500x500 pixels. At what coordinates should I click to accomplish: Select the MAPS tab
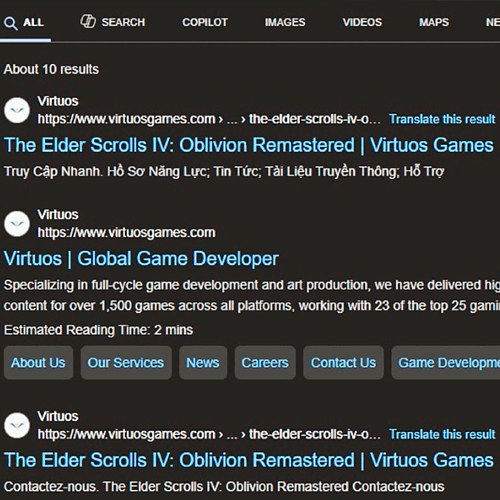click(x=434, y=22)
